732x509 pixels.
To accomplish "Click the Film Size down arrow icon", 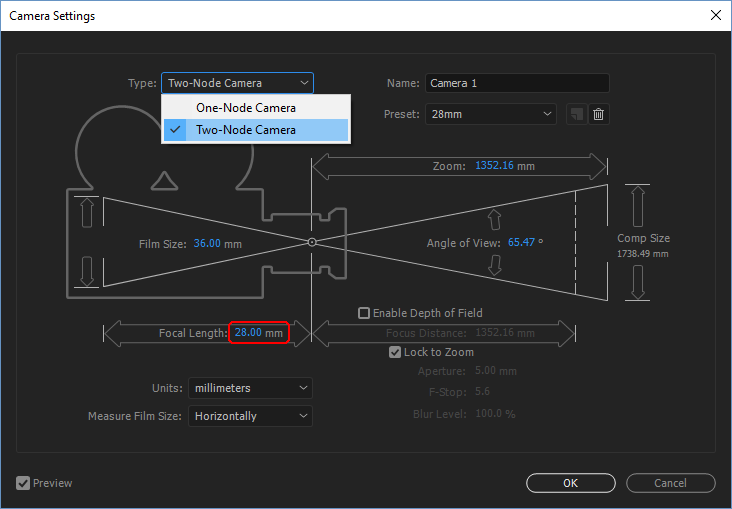I will pyautogui.click(x=87, y=271).
